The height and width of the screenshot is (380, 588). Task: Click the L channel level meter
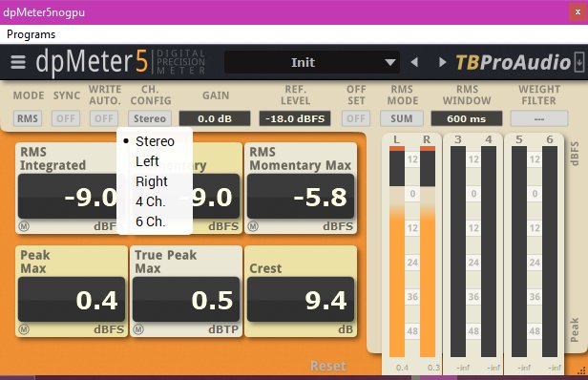[397, 251]
